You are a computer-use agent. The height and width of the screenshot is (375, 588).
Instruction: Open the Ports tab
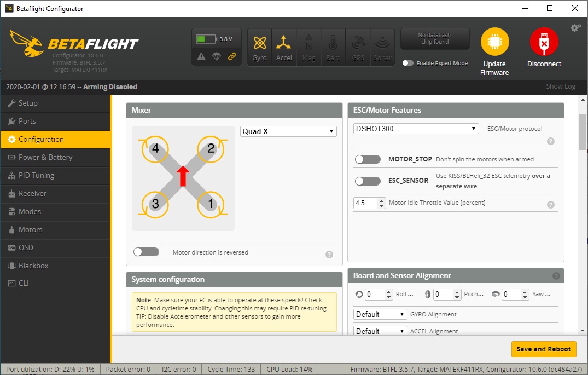(55, 121)
